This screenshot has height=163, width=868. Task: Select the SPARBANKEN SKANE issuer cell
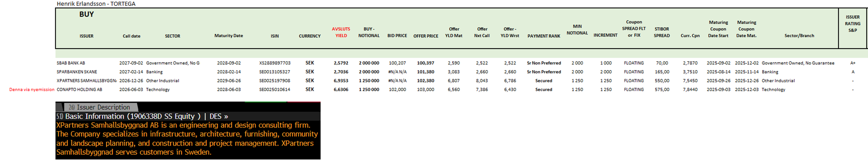(76, 72)
